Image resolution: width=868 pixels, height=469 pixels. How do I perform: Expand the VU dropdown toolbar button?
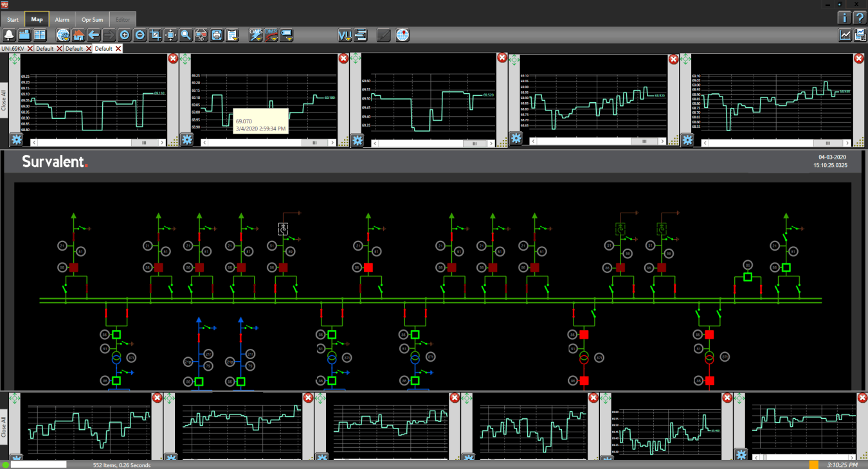pos(345,35)
